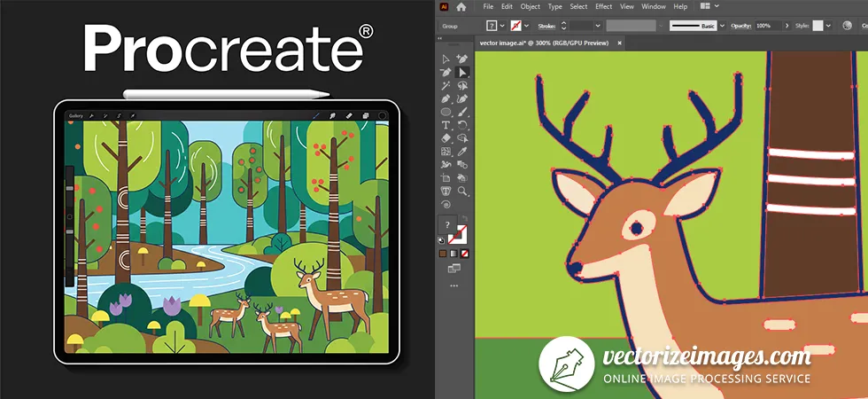Viewport: 868px width, 399px height.
Task: Adjust stroke weight stepper arrows
Action: [563, 26]
